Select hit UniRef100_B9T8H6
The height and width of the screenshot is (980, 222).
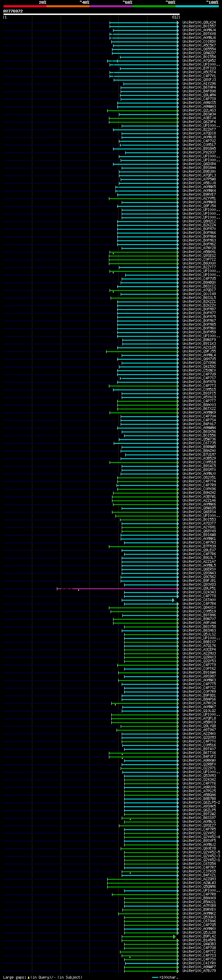(x=199, y=615)
